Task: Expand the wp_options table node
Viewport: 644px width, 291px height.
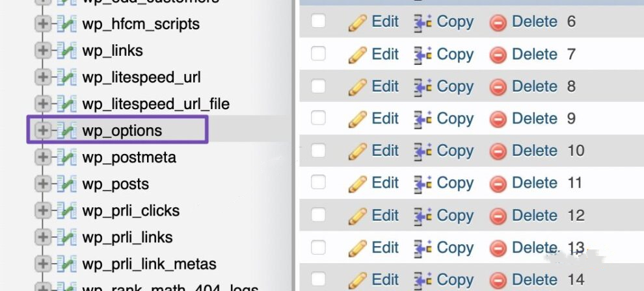Action: tap(42, 131)
